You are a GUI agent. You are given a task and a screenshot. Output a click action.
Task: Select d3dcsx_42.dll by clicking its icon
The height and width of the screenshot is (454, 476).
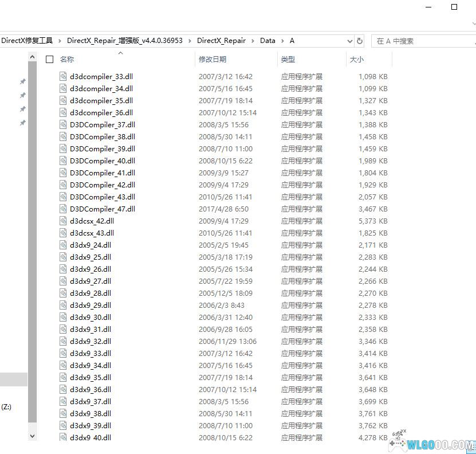(x=62, y=221)
